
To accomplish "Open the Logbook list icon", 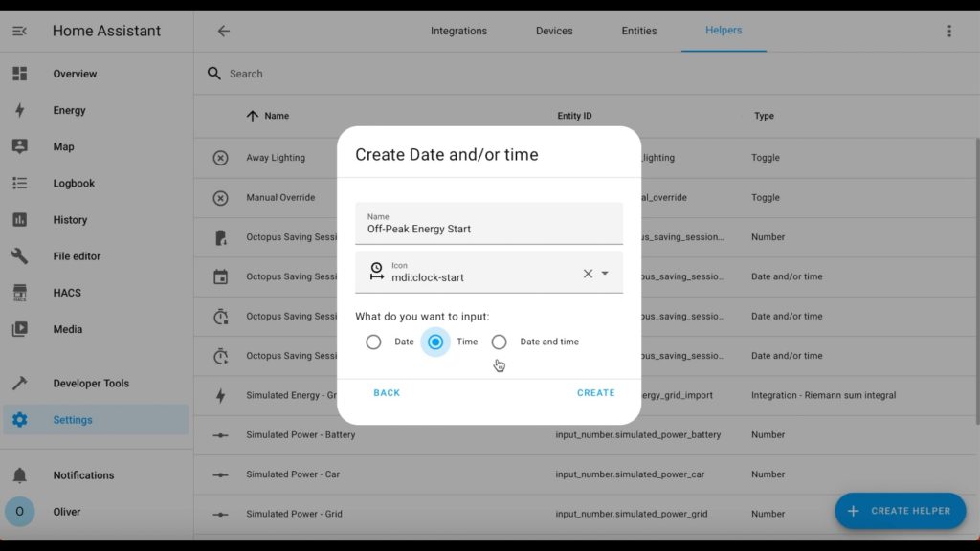I will tap(19, 183).
